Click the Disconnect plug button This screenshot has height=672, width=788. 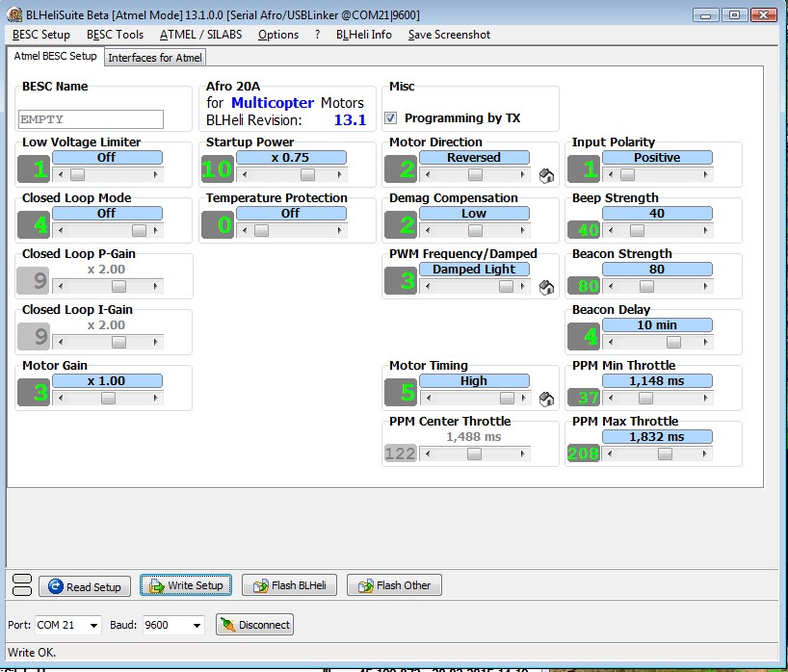pos(254,625)
